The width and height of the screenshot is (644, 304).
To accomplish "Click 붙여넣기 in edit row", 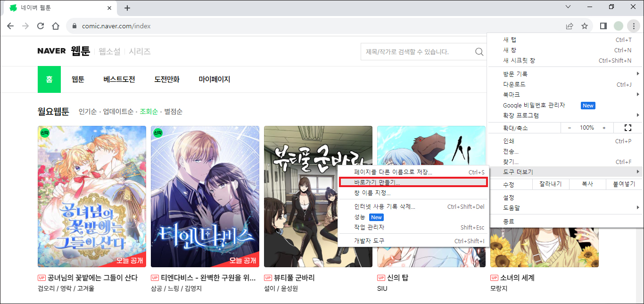I will coord(624,184).
